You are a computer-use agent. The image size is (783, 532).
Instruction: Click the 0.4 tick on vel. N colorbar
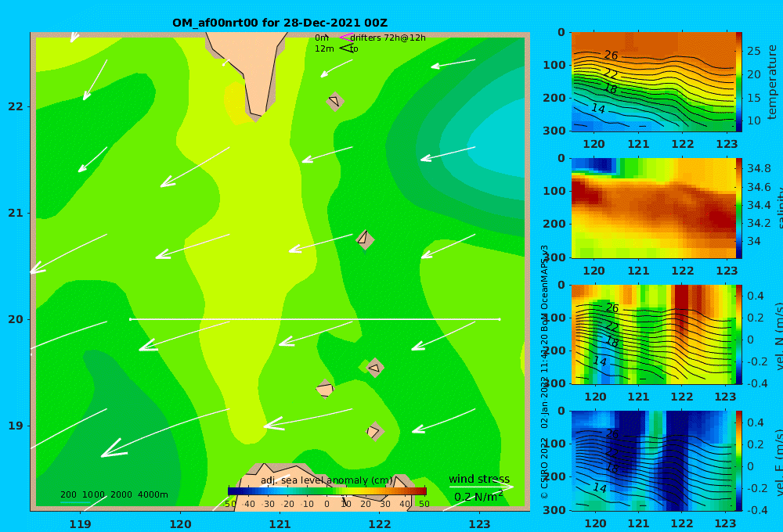tap(756, 296)
